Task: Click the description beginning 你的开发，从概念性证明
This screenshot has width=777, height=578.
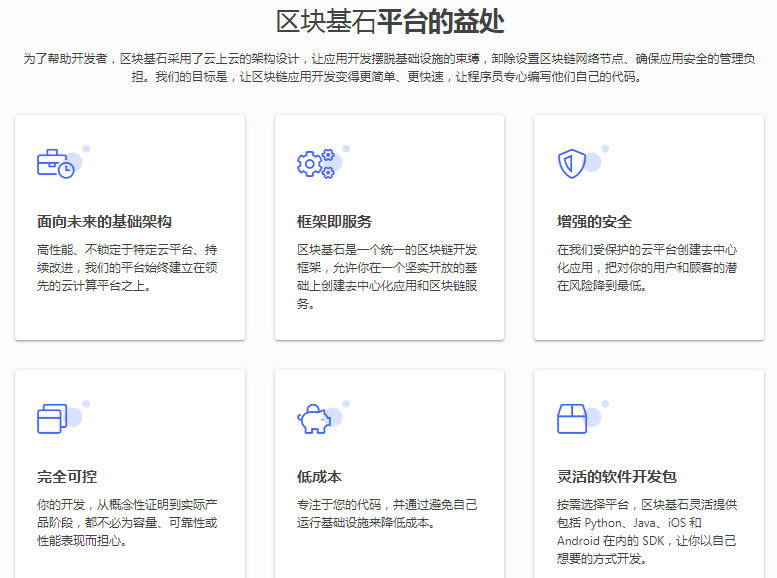Action: 127,521
